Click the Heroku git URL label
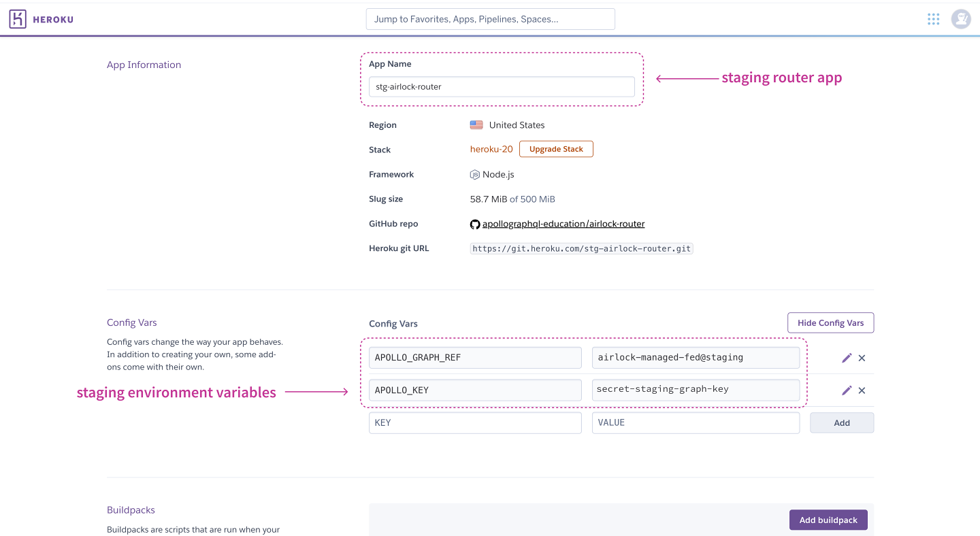980x536 pixels. (x=399, y=248)
